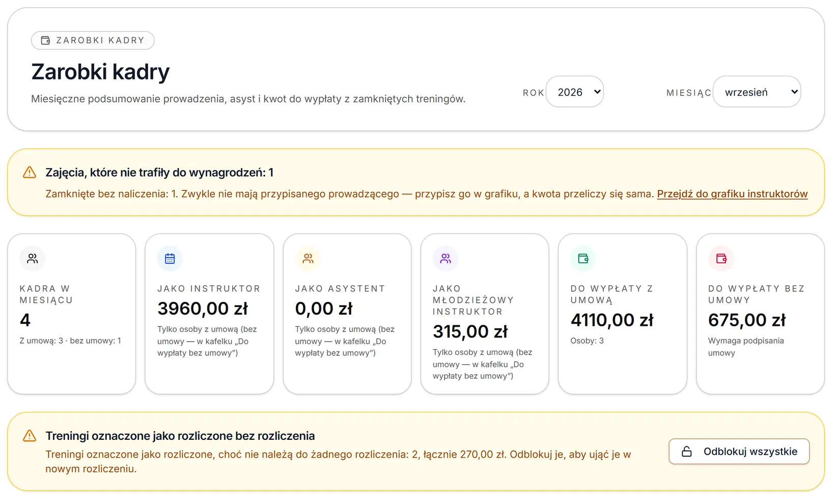Click the Zajęcia, które nie trafiły do wynagrodzeń title
The height and width of the screenshot is (504, 835).
(159, 173)
